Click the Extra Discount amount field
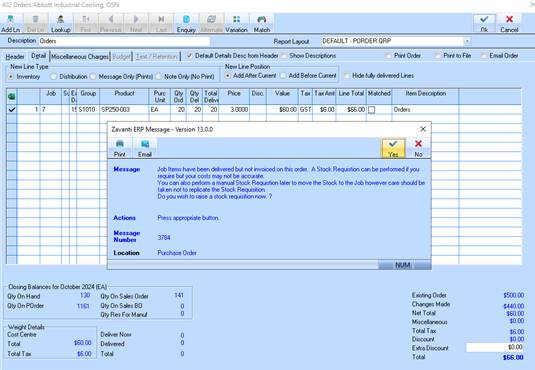This screenshot has height=370, width=535. (x=495, y=347)
